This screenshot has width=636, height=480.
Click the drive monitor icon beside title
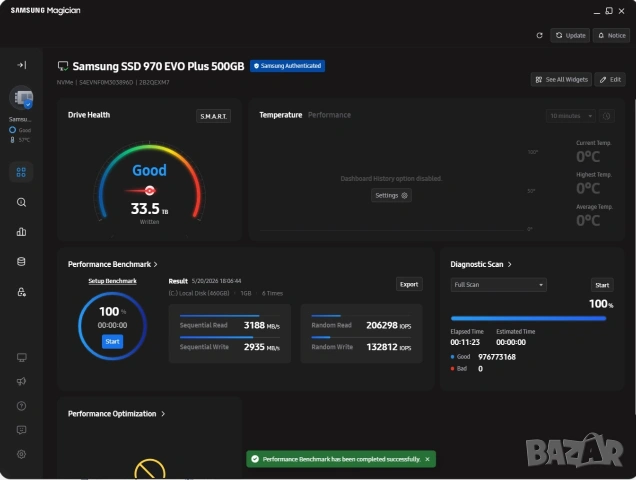[x=63, y=66]
